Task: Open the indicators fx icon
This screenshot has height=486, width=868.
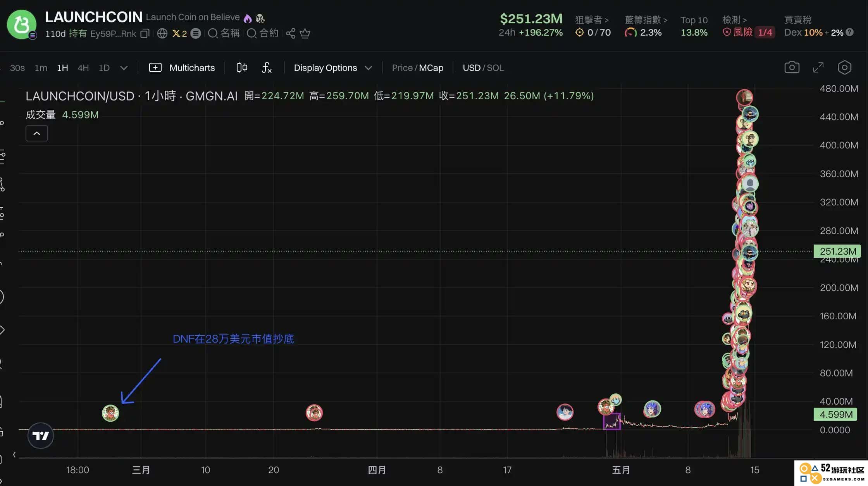Action: pos(267,68)
